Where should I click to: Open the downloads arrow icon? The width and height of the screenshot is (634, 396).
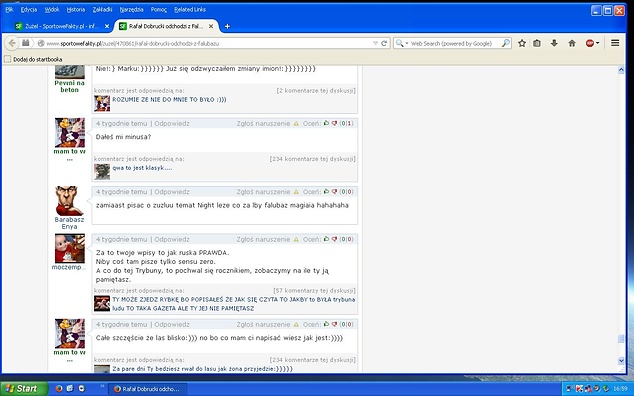pyautogui.click(x=554, y=43)
